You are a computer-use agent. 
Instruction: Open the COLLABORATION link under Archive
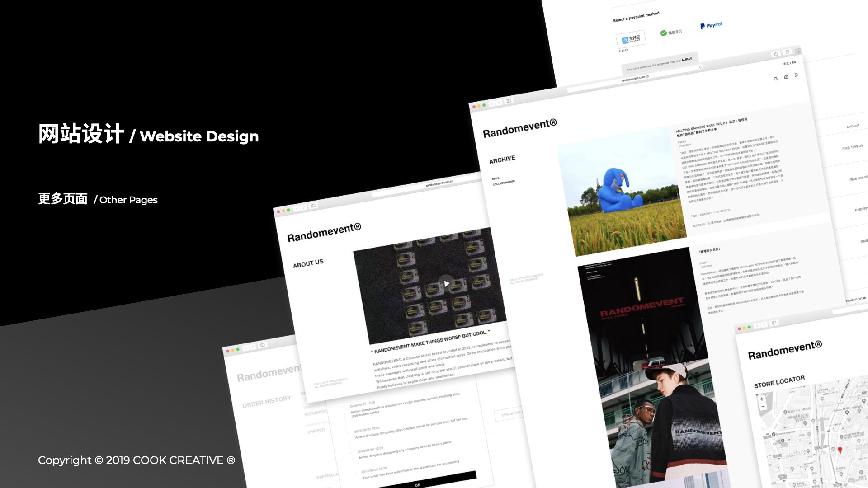504,183
